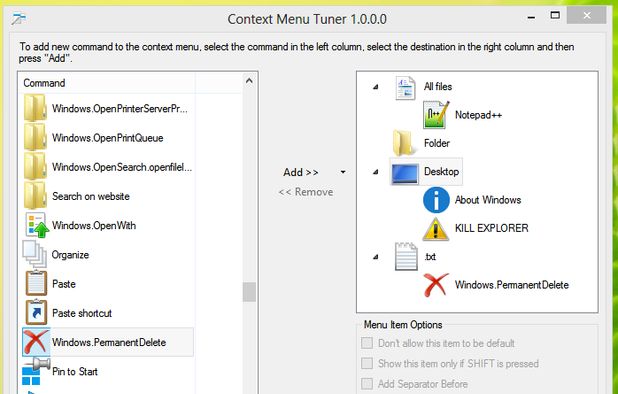Select Windows.OpenPrintQueue command text
Image resolution: width=618 pixels, height=394 pixels.
coord(108,138)
